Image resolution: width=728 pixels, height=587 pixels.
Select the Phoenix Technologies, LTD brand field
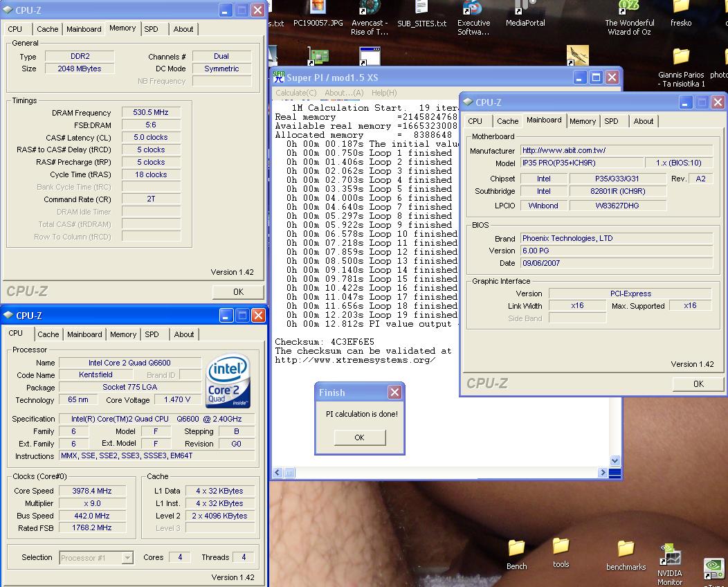tap(616, 238)
